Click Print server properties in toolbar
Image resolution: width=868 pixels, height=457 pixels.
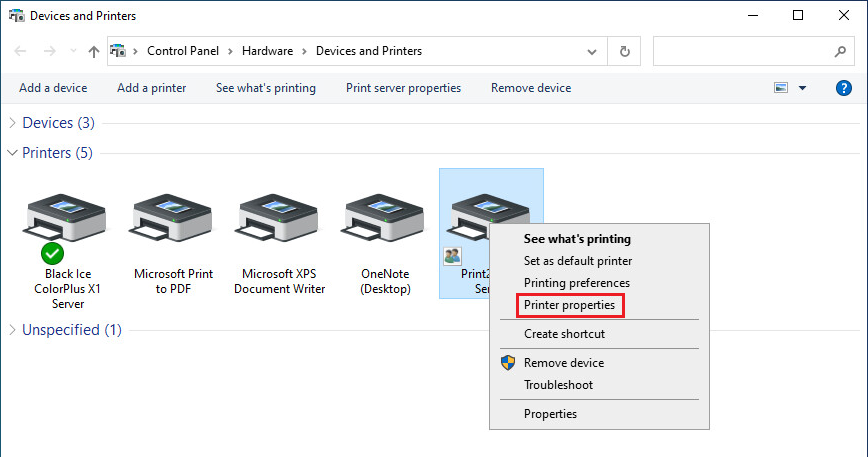coord(404,88)
